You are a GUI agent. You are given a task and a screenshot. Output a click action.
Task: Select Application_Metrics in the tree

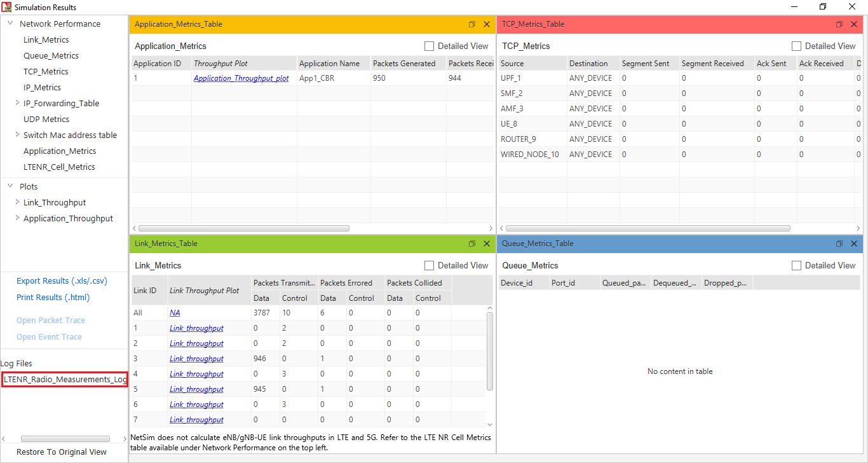coord(60,151)
